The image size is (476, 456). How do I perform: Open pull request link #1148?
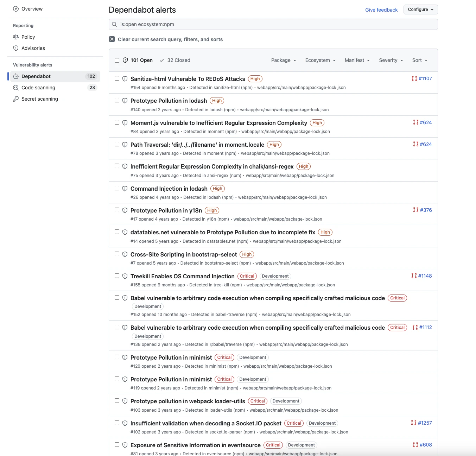tap(425, 276)
